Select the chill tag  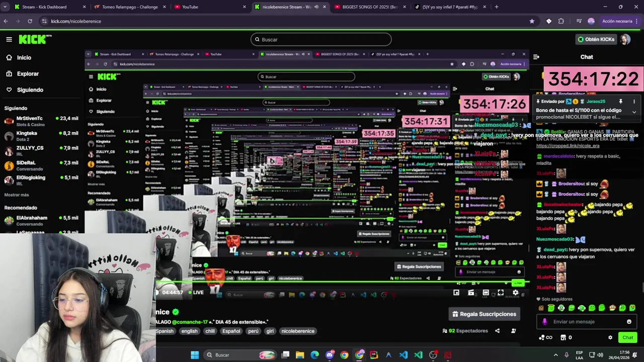point(210,331)
